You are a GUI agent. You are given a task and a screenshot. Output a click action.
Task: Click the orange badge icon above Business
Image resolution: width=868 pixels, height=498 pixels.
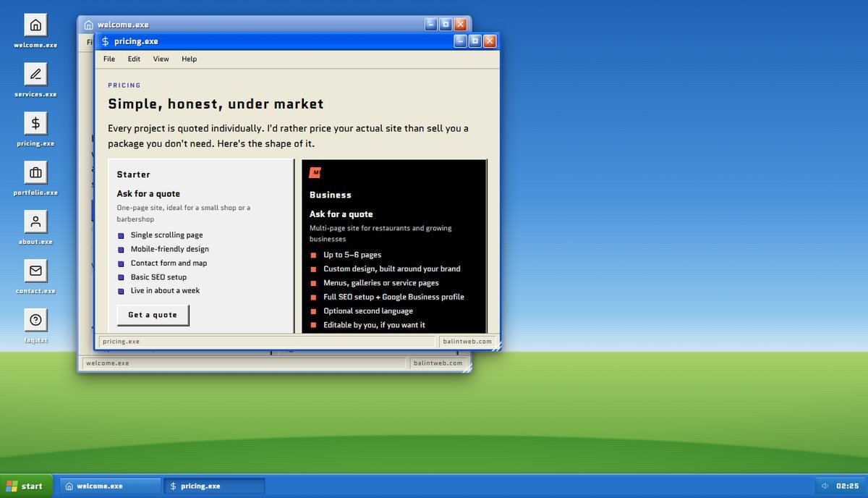[x=315, y=172]
